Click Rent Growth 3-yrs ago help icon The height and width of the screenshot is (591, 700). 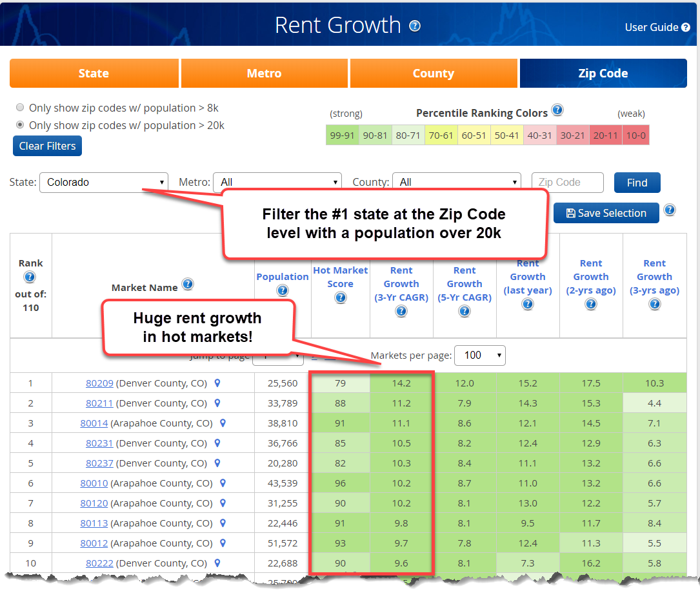[x=654, y=304]
